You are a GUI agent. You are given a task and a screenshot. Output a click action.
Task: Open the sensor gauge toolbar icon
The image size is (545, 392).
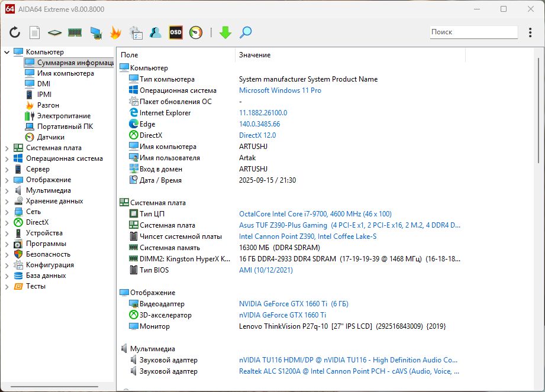(x=196, y=33)
